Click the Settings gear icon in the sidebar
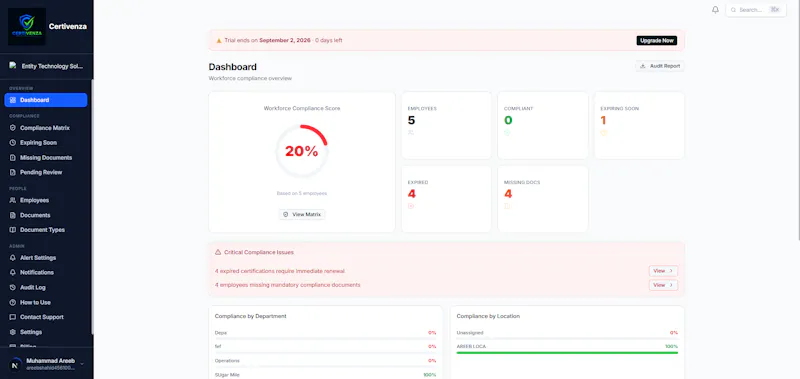Viewport: 800px width, 379px height. (x=13, y=332)
